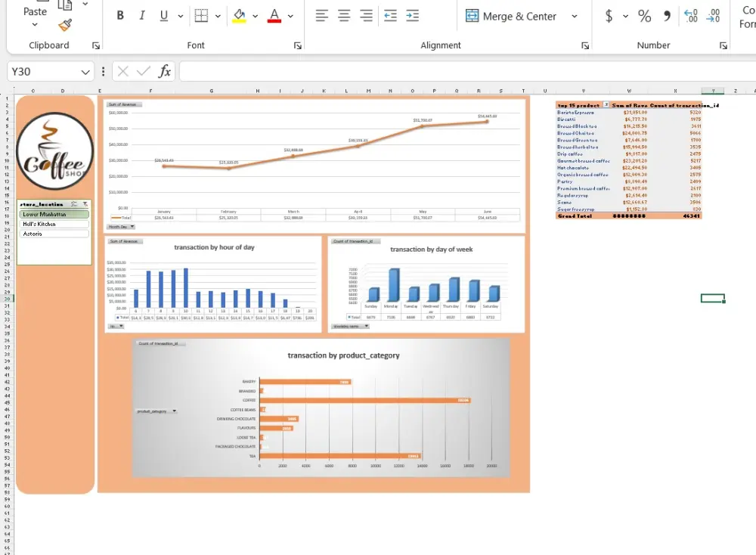Image resolution: width=756 pixels, height=555 pixels.
Task: Decrease decimal places
Action: 713,16
